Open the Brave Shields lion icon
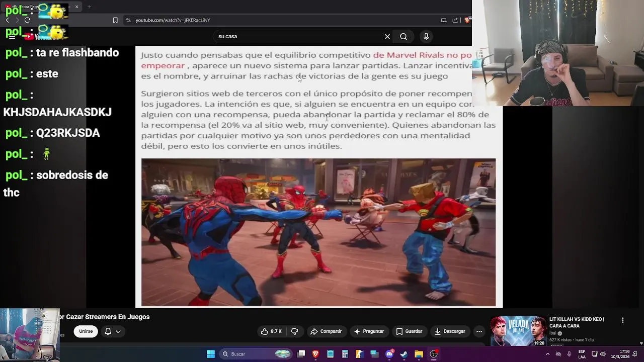This screenshot has height=362, width=644. 467,20
